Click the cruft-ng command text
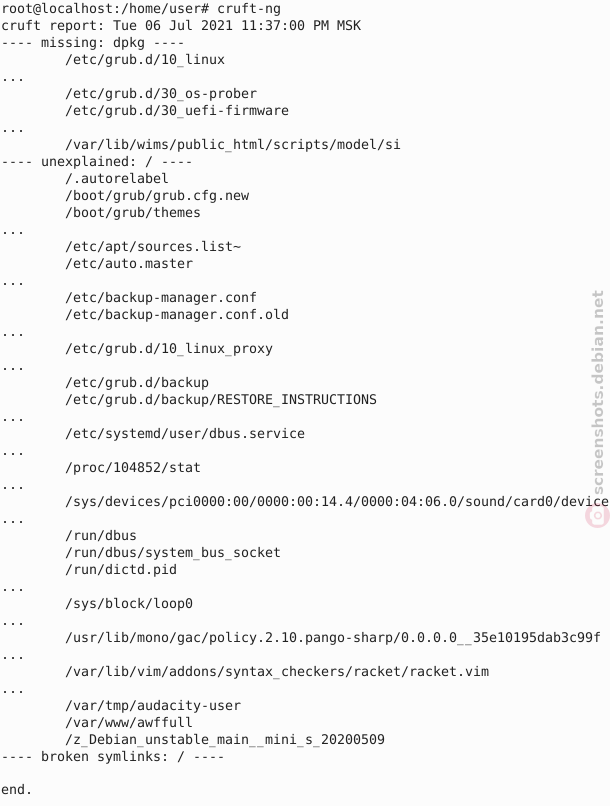The image size is (610, 806). point(249,9)
